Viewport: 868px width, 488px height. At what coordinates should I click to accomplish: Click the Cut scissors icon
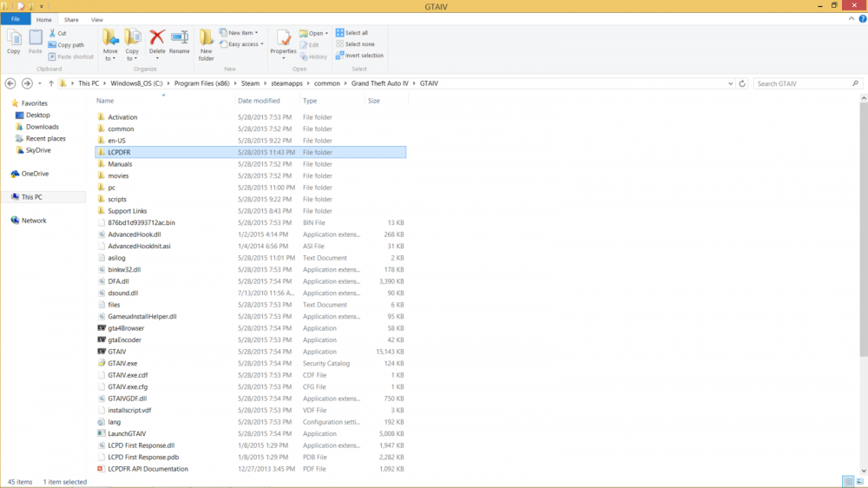[x=53, y=33]
